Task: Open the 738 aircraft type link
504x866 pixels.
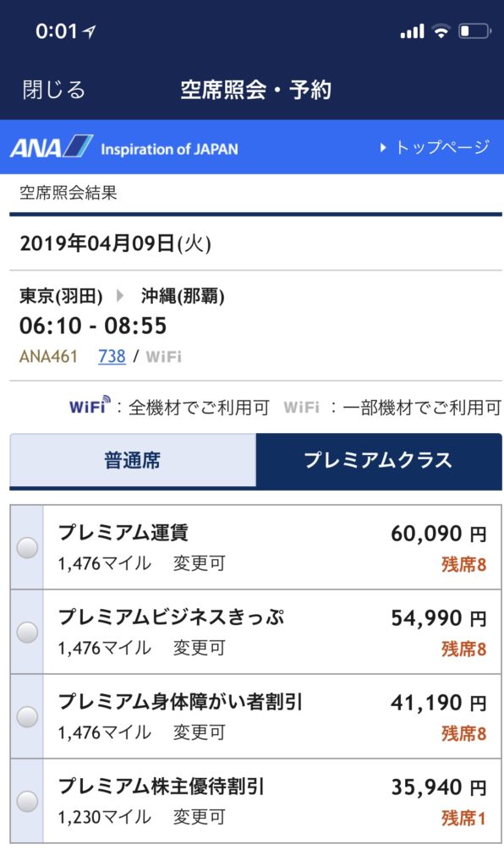Action: pos(112,356)
